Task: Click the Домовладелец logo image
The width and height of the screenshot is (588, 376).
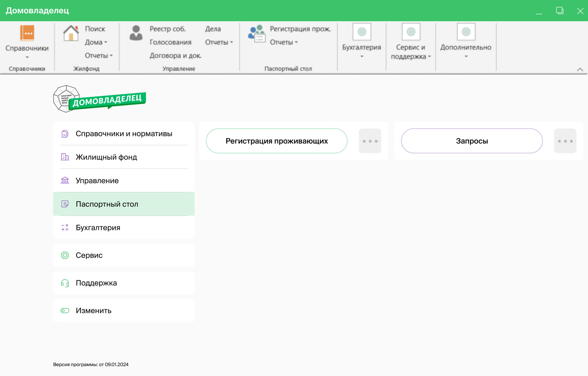Action: 99,99
